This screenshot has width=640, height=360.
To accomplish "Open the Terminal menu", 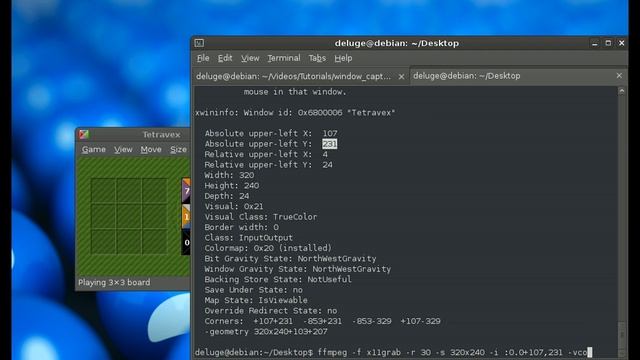I will point(284,58).
